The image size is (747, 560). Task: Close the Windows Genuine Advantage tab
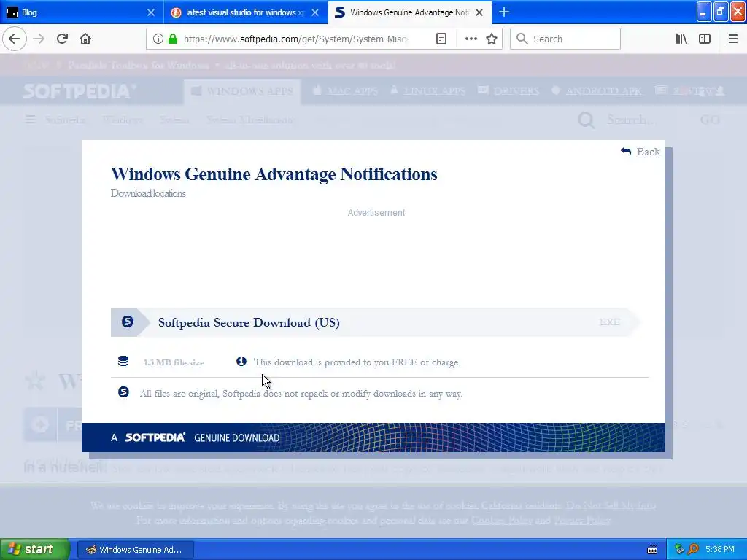point(479,12)
